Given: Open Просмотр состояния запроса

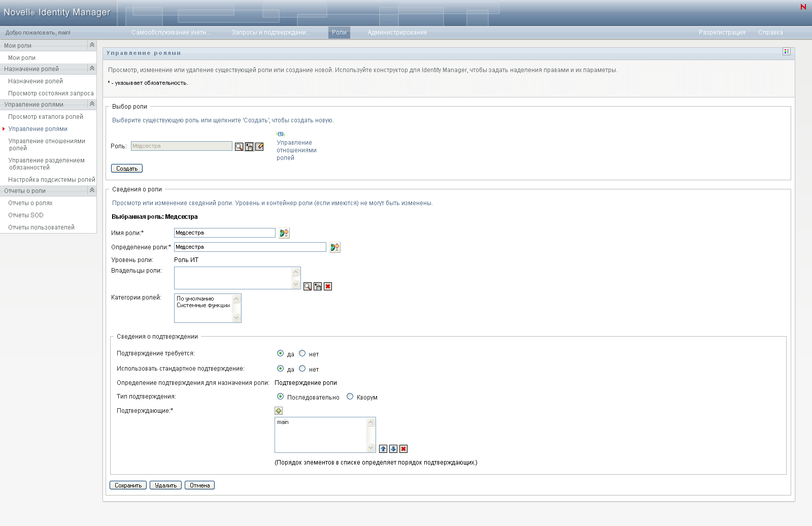Looking at the screenshot, I should click(51, 93).
